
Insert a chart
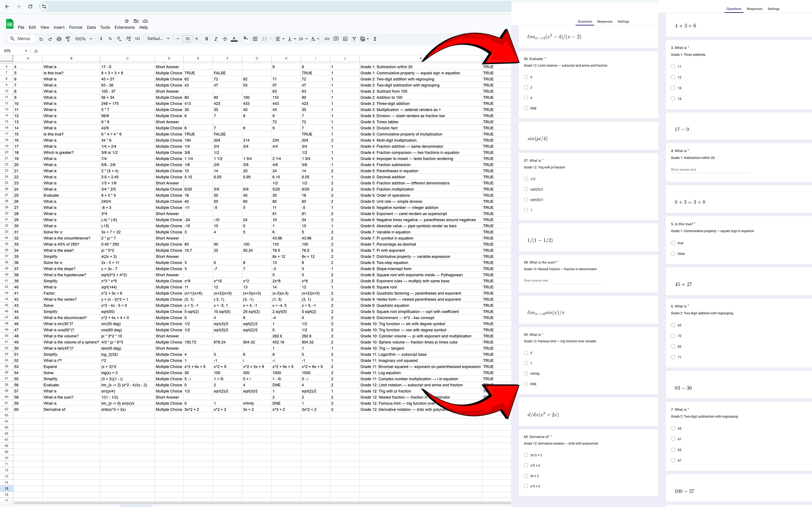point(345,39)
